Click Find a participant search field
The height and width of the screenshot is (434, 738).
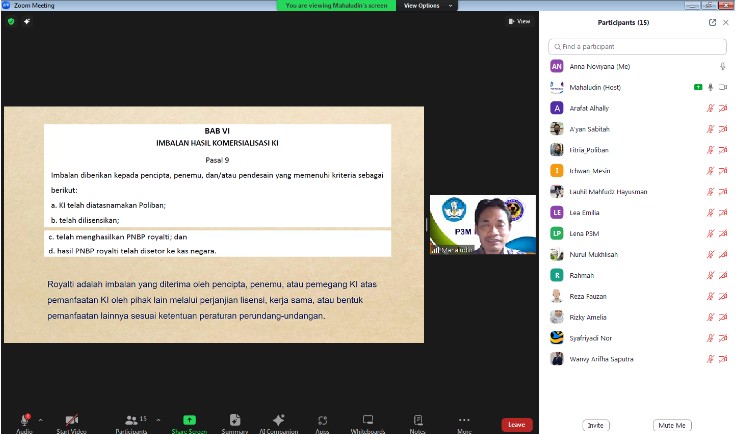pyautogui.click(x=637, y=47)
